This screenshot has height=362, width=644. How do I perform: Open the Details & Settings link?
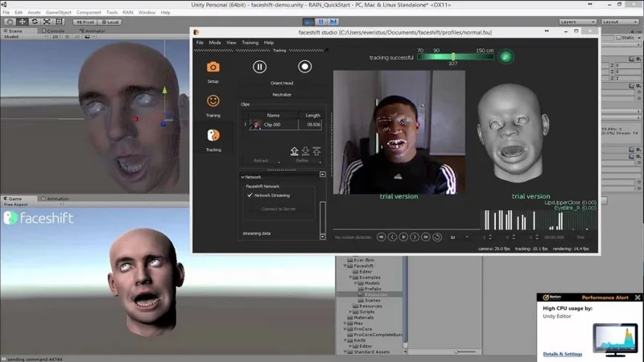click(x=562, y=354)
